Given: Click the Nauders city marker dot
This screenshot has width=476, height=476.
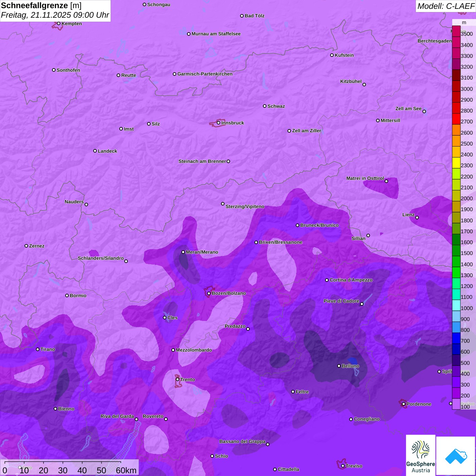Looking at the screenshot, I should pos(86,205).
